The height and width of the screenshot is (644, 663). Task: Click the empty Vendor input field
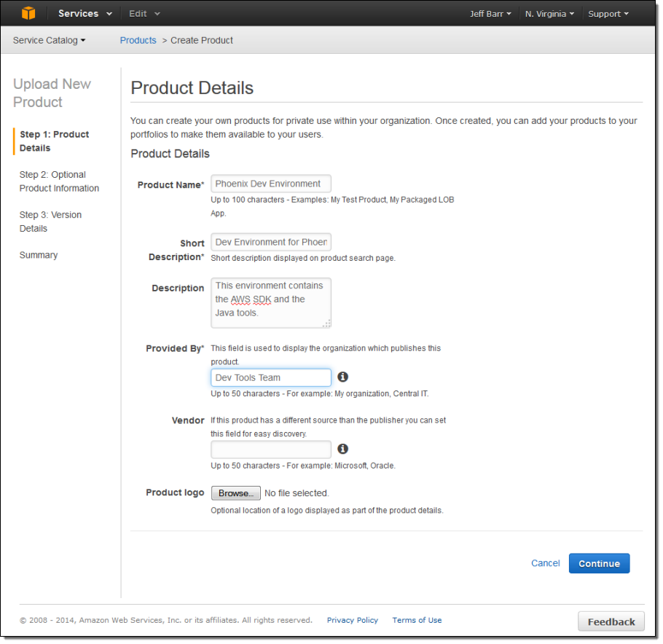(x=270, y=449)
